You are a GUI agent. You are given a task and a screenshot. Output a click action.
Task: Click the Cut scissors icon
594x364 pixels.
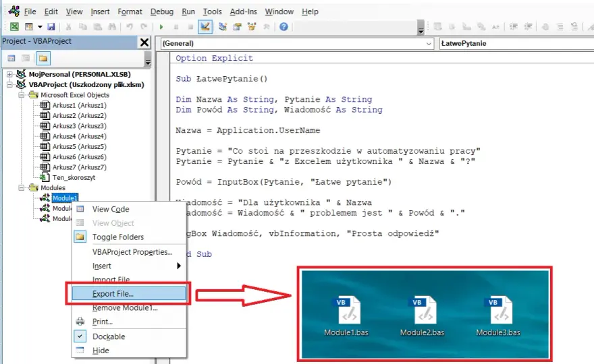point(68,26)
